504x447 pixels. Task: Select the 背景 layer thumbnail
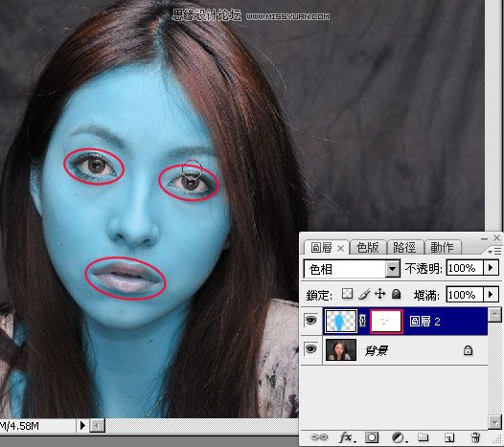341,349
